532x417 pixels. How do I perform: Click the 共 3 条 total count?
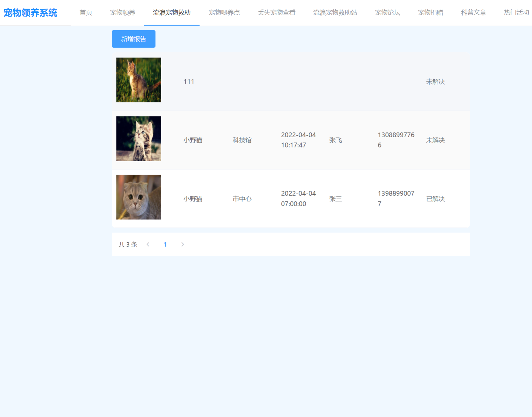point(128,244)
